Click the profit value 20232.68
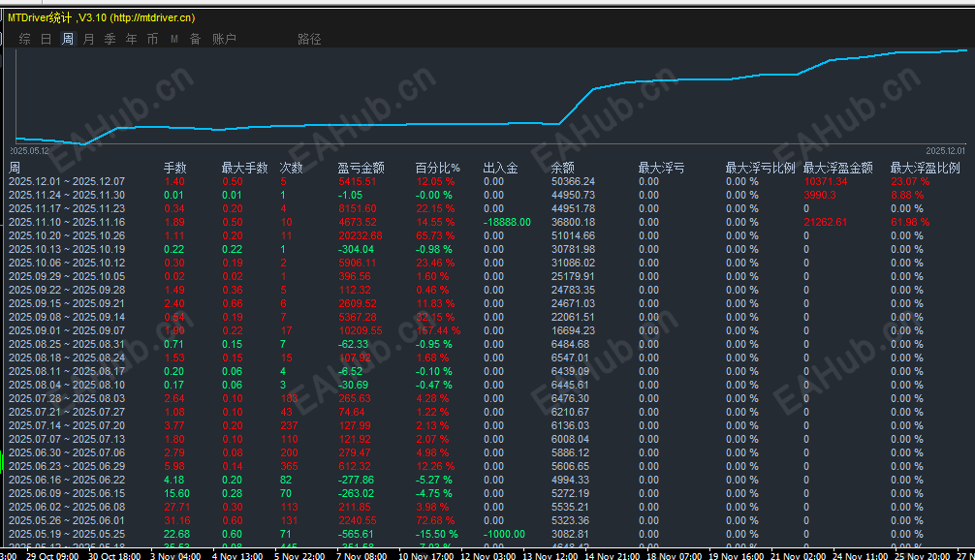 click(361, 236)
